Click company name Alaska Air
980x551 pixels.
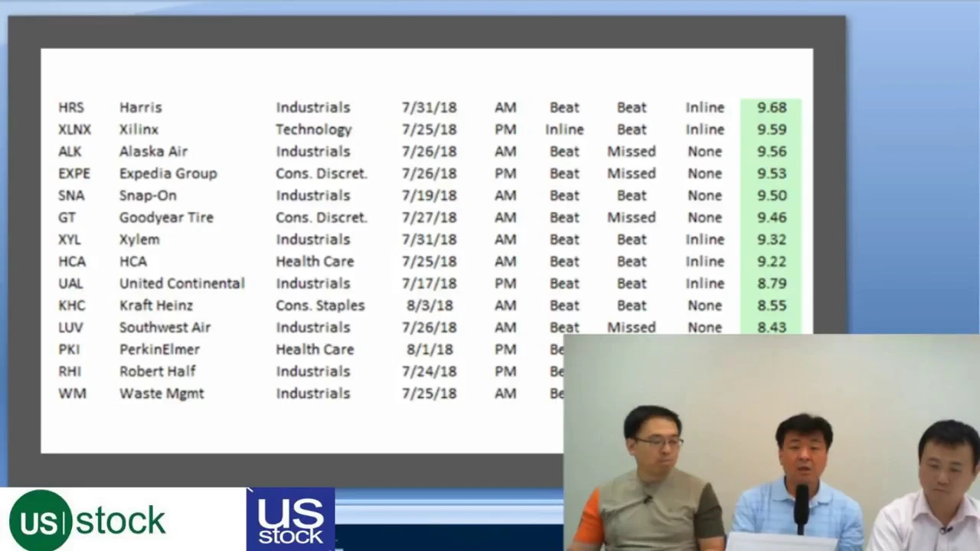pos(153,152)
